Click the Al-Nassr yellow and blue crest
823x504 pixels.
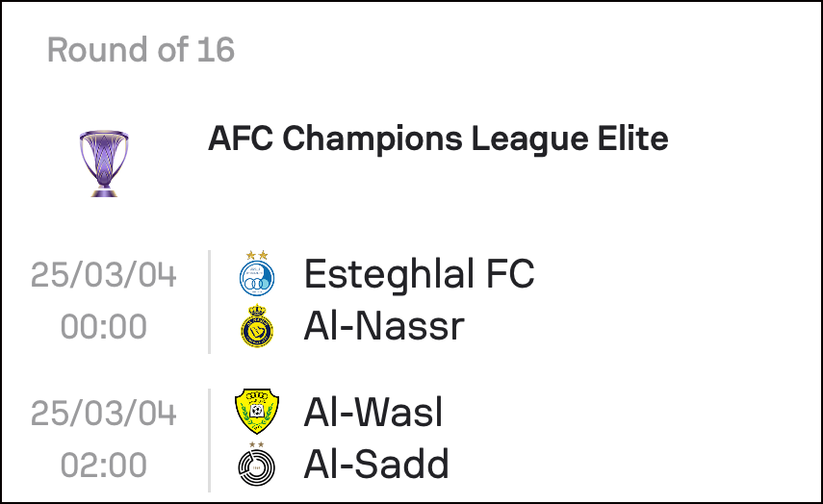257,326
